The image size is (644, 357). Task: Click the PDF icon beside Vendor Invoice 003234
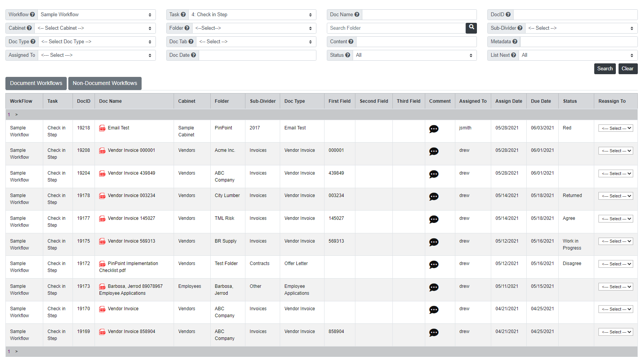(102, 196)
